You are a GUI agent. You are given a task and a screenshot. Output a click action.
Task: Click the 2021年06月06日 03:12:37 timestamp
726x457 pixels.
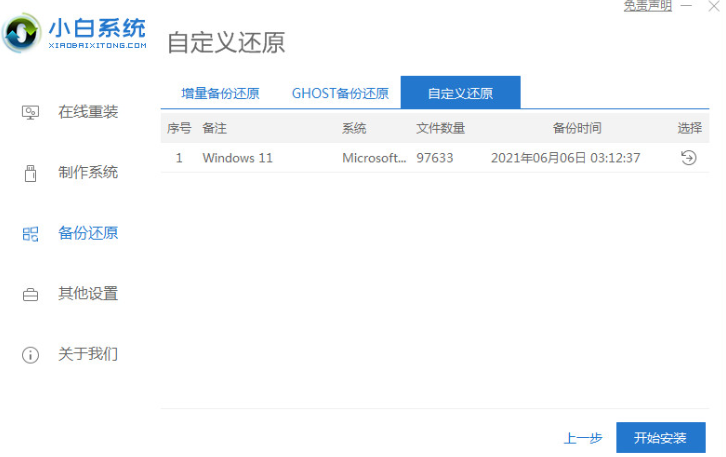pyautogui.click(x=565, y=158)
